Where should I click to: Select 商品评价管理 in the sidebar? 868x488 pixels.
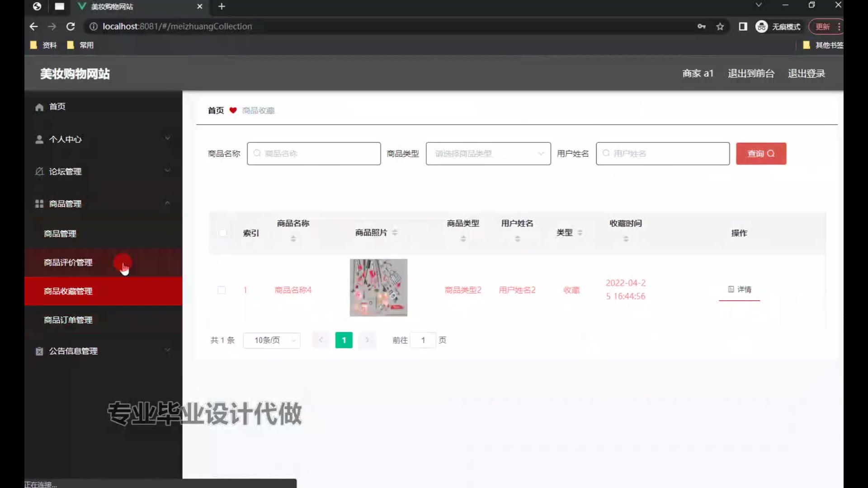click(68, 263)
